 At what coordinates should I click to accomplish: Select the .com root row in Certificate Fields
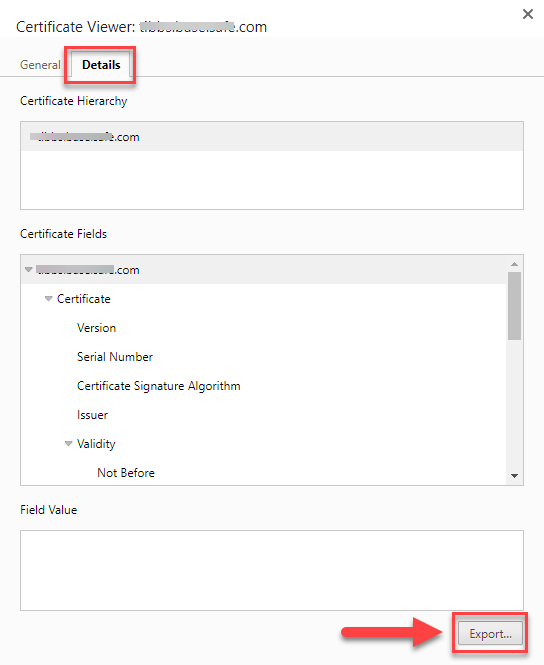coord(264,270)
